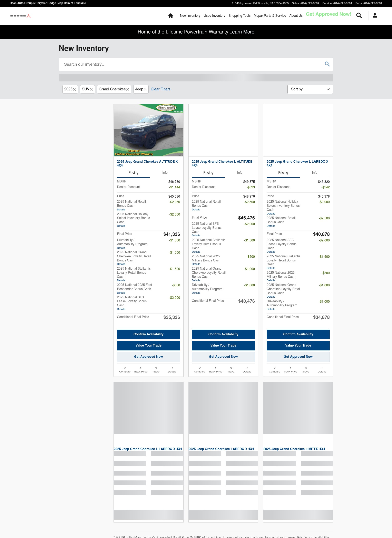Switch to Info tab on ALTITUDE X card

pyautogui.click(x=165, y=173)
